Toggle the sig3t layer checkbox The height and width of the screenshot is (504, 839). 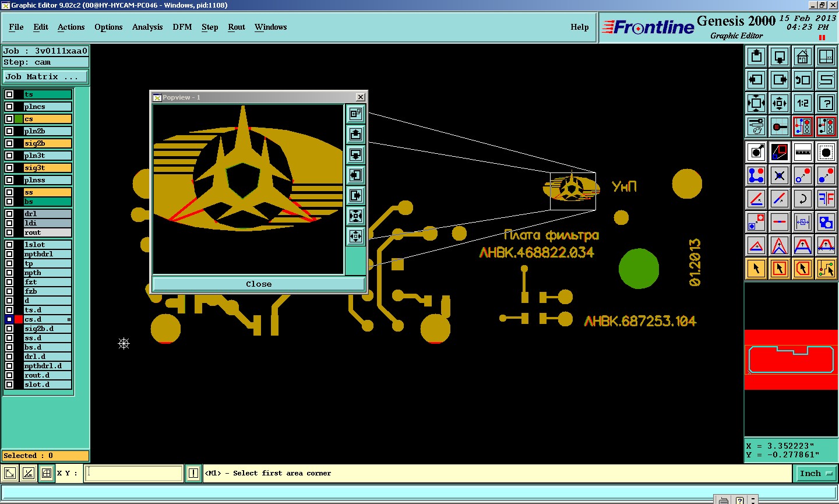[x=9, y=168]
